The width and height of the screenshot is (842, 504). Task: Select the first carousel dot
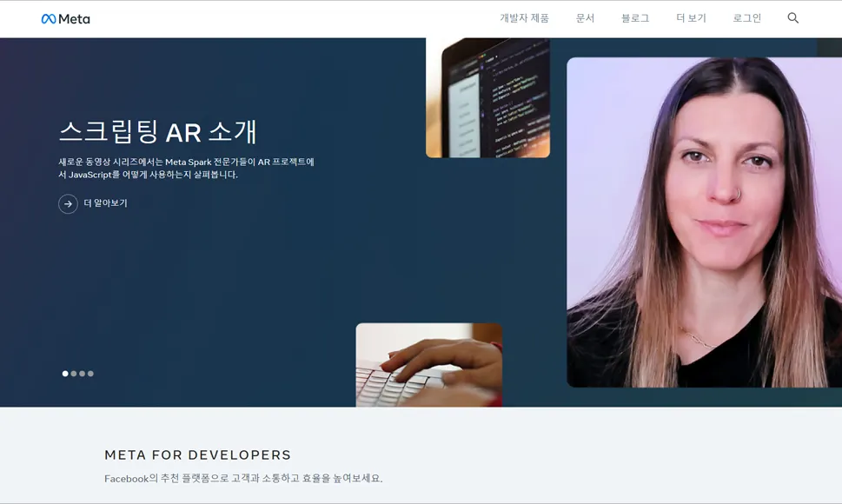pyautogui.click(x=65, y=374)
